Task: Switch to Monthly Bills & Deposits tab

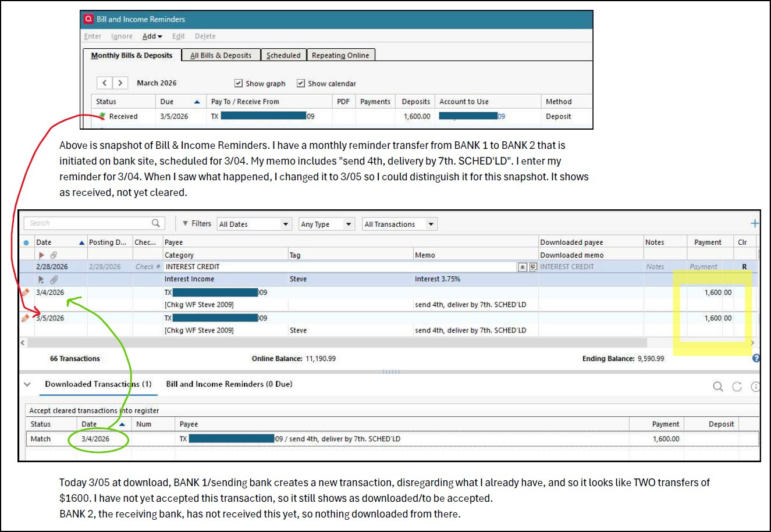Action: click(x=132, y=55)
